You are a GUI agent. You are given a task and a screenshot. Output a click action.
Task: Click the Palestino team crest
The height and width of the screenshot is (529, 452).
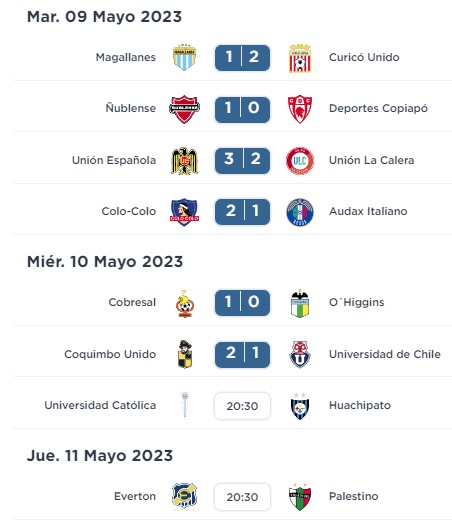(300, 497)
